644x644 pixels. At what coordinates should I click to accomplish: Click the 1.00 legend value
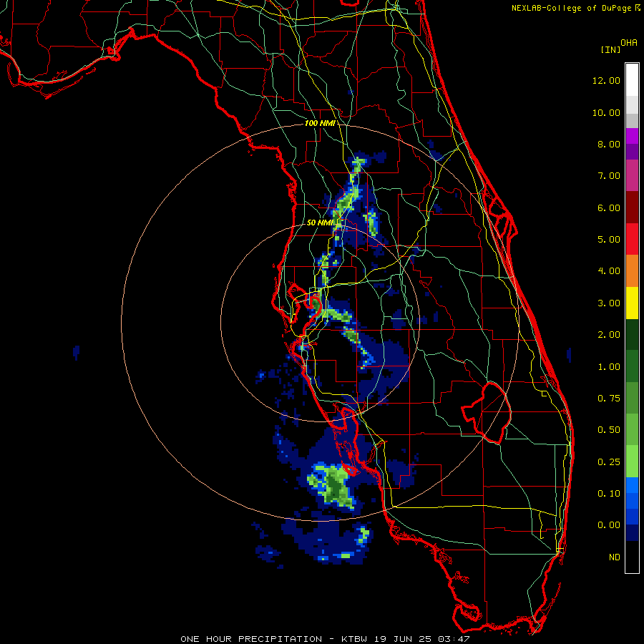coord(609,367)
